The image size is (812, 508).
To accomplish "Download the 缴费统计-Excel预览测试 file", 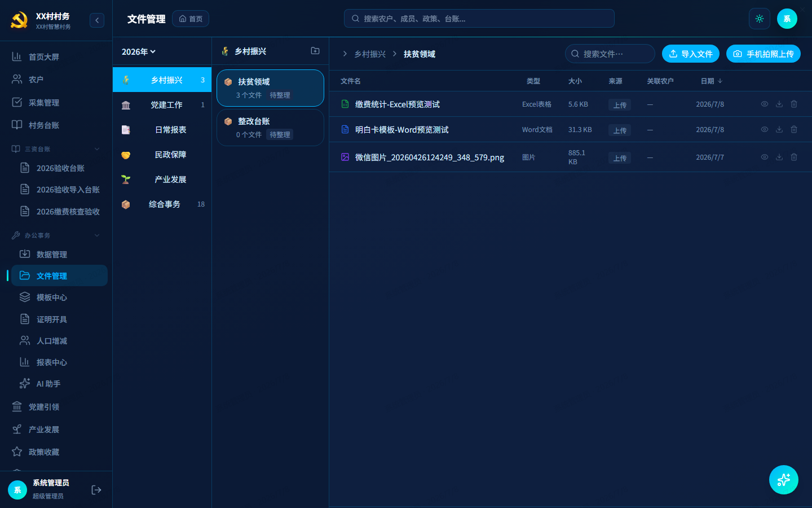I will 779,104.
